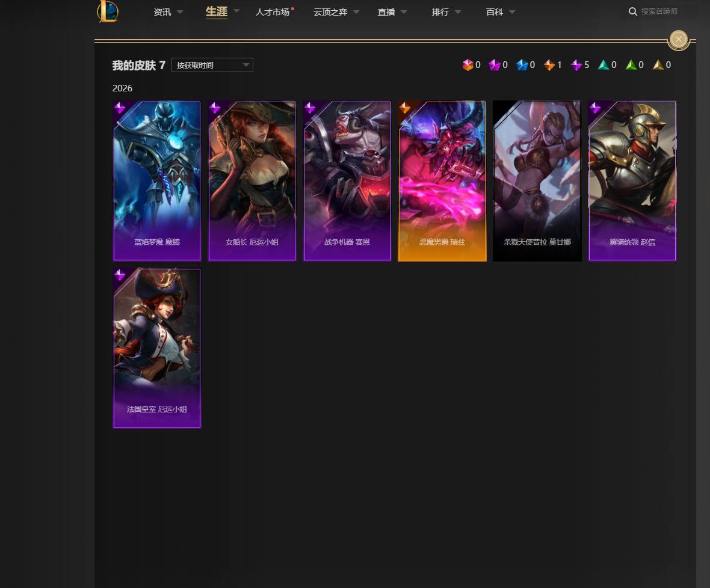This screenshot has height=588, width=710.
Task: Select the magenta pentagon gem filter
Action: pyautogui.click(x=495, y=65)
